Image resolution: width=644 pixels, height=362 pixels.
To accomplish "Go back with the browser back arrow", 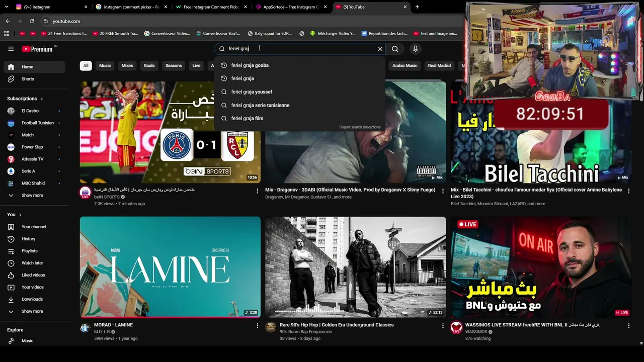I will [8, 21].
